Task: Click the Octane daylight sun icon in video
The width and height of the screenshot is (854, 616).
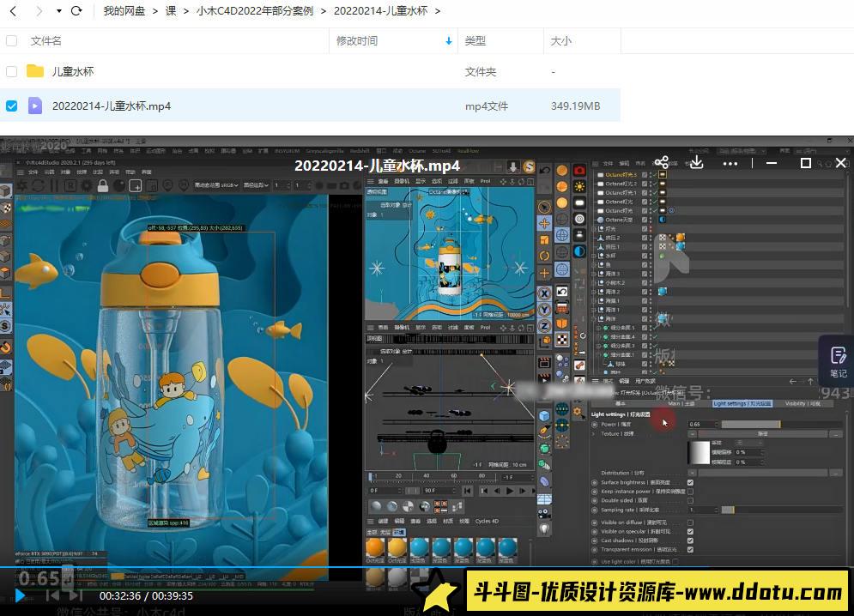Action: pyautogui.click(x=579, y=187)
